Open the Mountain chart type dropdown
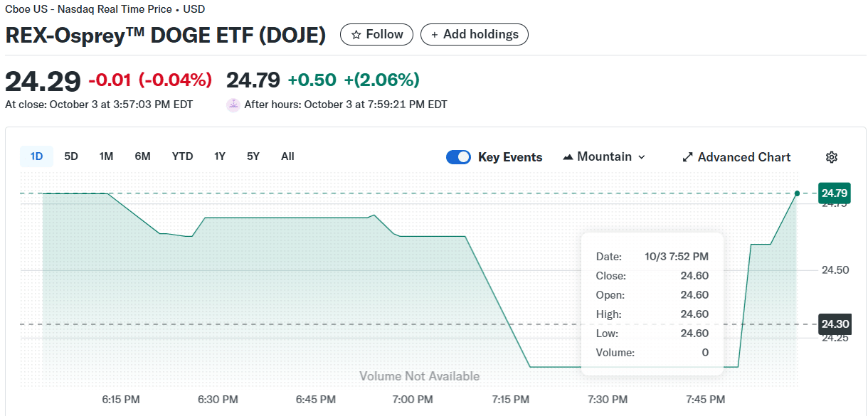 (x=604, y=156)
